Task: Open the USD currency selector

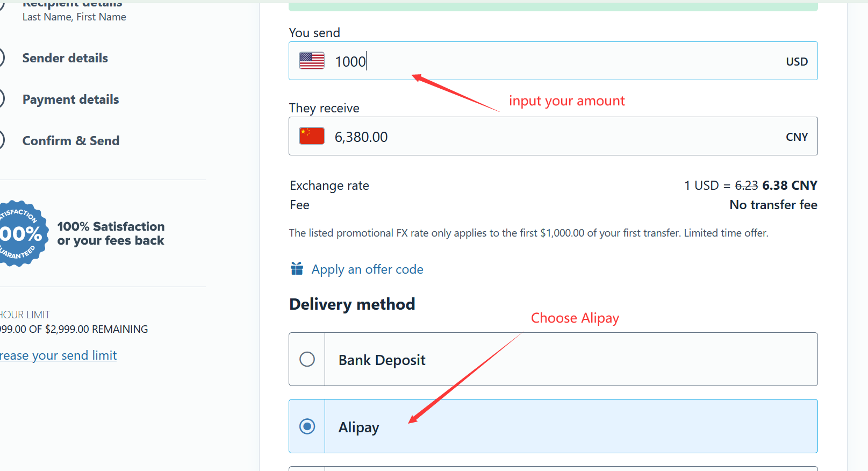Action: tap(797, 61)
